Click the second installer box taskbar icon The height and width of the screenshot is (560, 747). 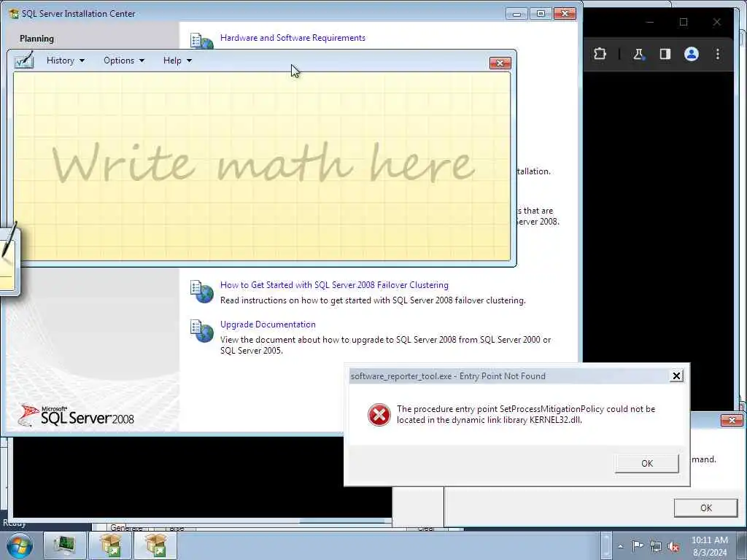pos(155,545)
